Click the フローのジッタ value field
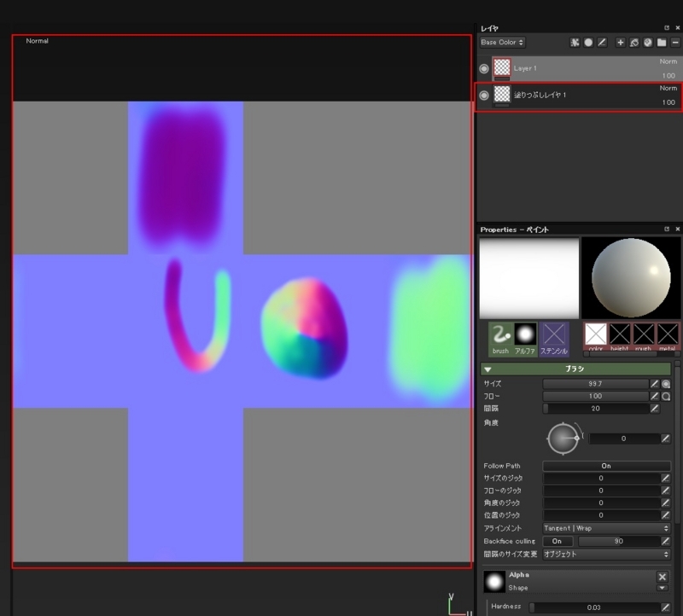Viewport: 683px width, 616px height. [x=601, y=491]
